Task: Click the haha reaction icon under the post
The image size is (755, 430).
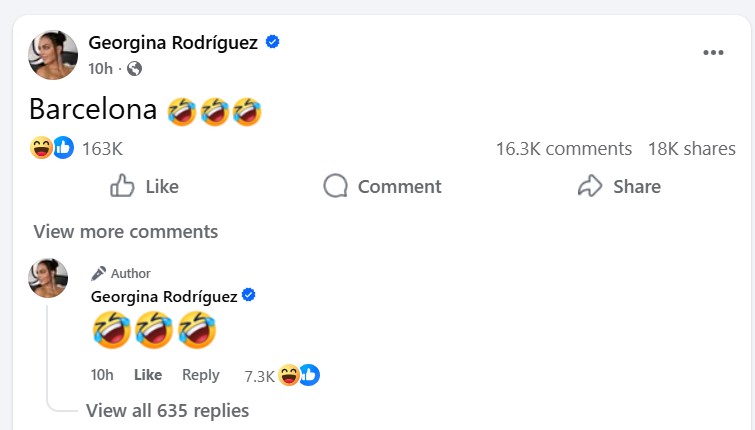Action: [x=42, y=148]
